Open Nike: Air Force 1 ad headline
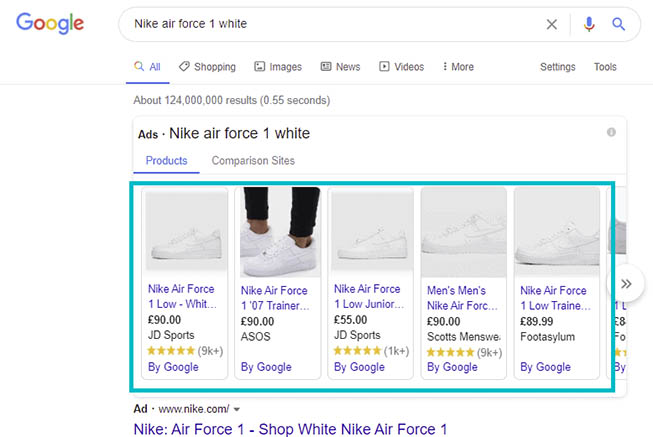This screenshot has width=653, height=437. point(290,429)
